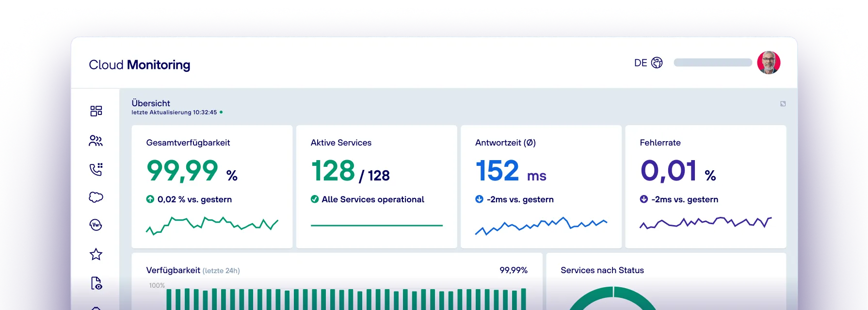
Task: Click the green checkmark status icon
Action: (x=315, y=199)
